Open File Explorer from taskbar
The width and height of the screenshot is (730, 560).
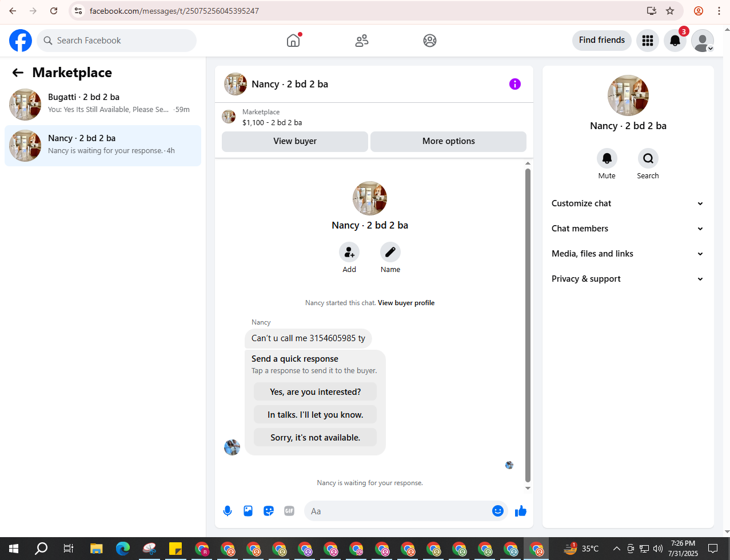coord(95,549)
